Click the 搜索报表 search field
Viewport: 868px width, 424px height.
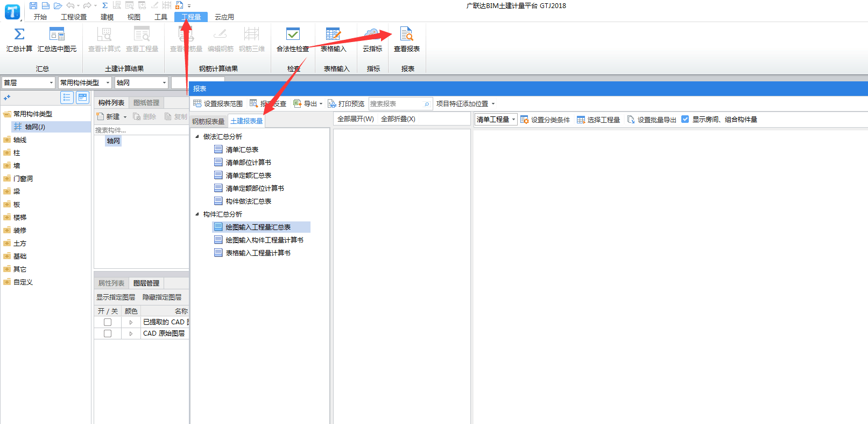[x=400, y=103]
